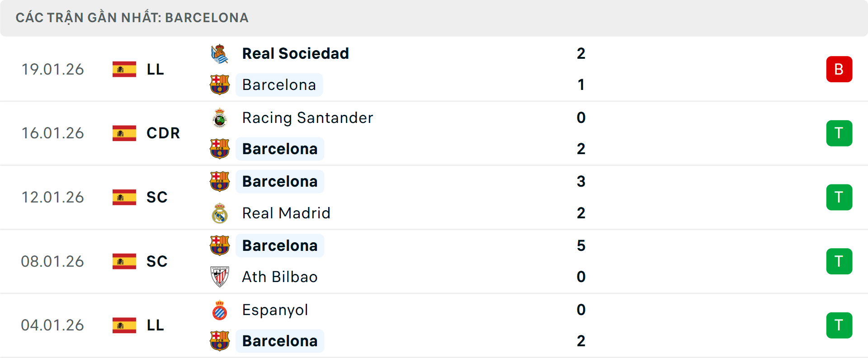The image size is (868, 358).
Task: Open the SC competition on 12.01.26
Action: (157, 197)
